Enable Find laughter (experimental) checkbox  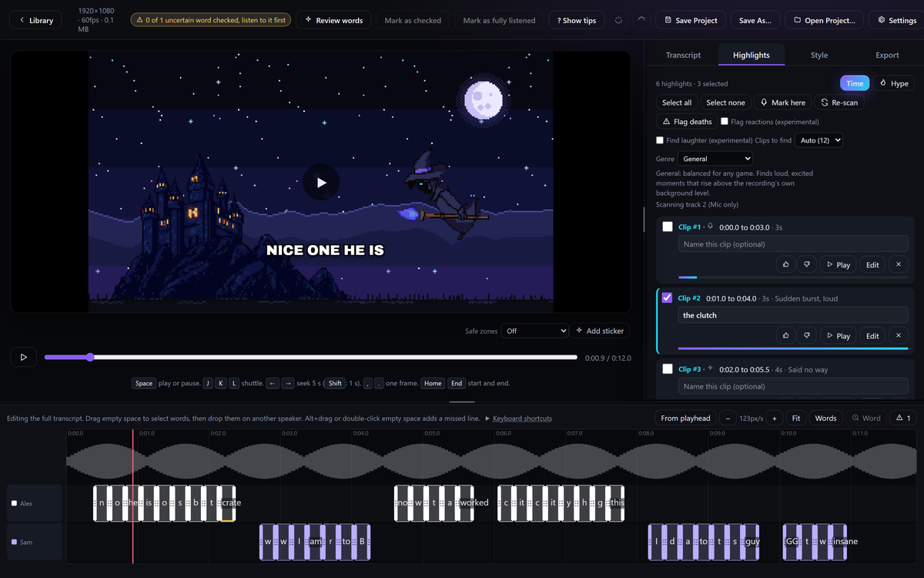(660, 140)
